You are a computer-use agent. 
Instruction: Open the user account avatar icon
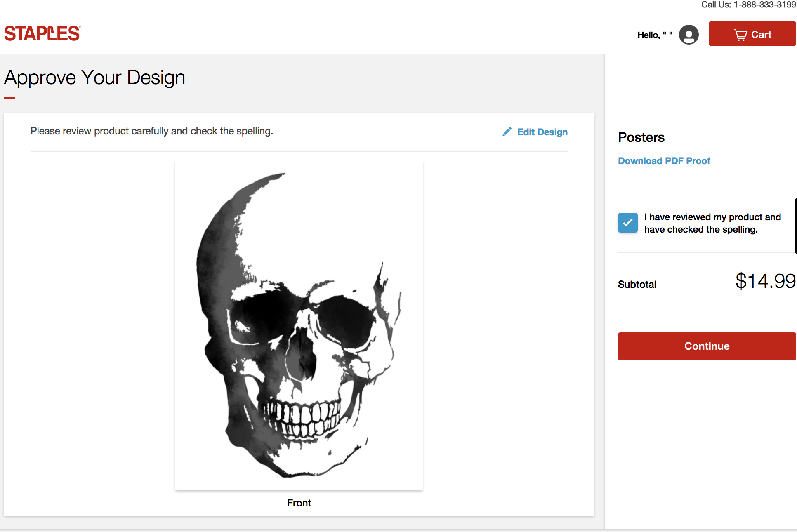(689, 35)
